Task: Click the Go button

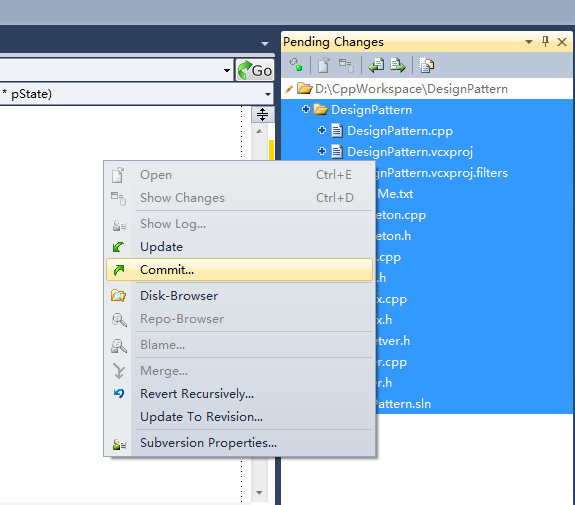Action: click(x=255, y=70)
